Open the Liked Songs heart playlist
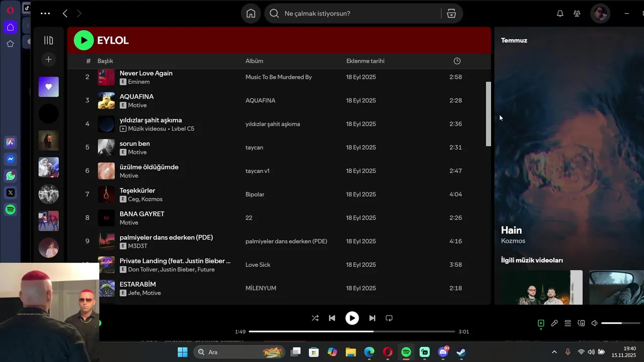The image size is (644, 362). click(48, 87)
